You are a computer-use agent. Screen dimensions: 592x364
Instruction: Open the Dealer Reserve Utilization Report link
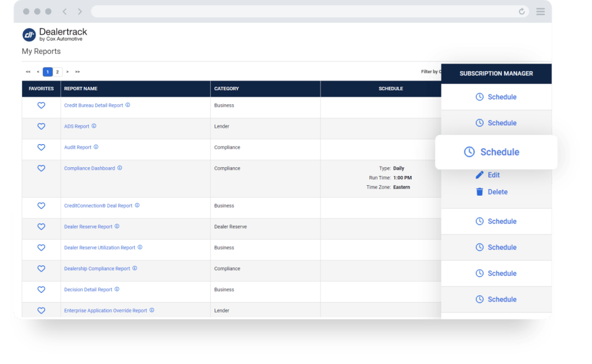[100, 248]
